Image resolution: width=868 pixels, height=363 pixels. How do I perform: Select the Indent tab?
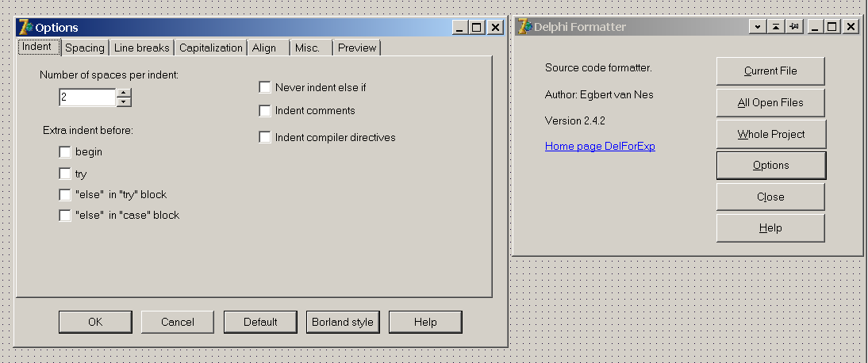[37, 47]
